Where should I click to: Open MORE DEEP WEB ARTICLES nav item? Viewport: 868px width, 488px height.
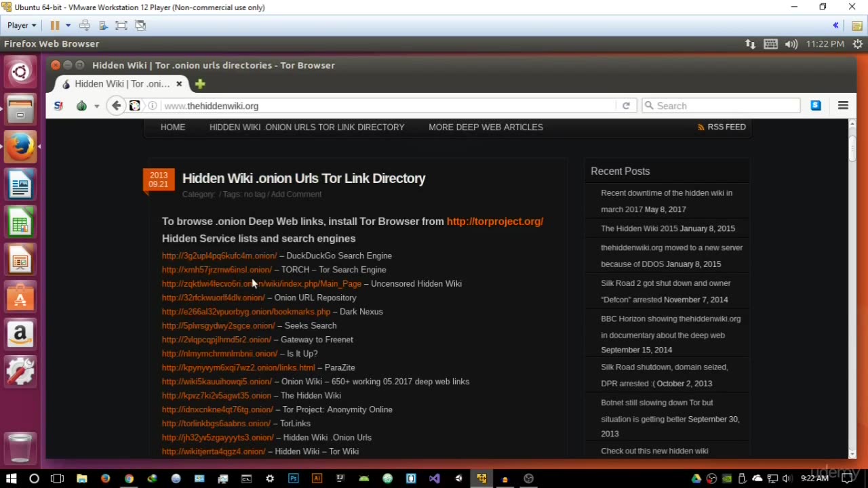pos(486,127)
